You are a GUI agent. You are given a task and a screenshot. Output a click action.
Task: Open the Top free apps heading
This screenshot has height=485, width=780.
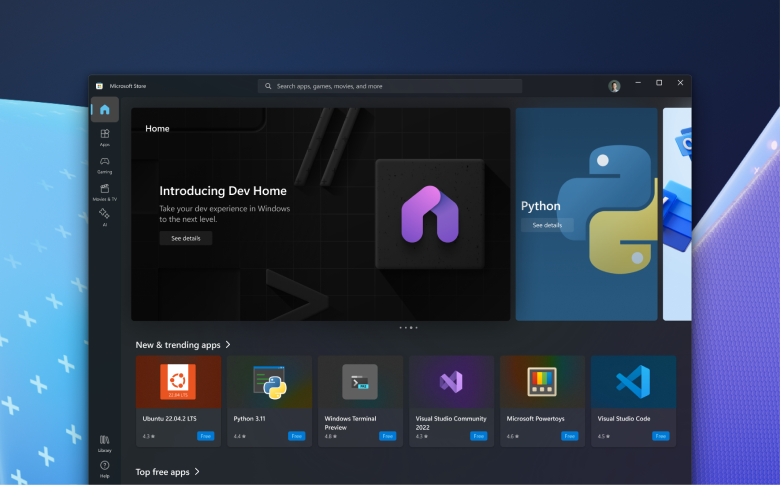point(163,472)
